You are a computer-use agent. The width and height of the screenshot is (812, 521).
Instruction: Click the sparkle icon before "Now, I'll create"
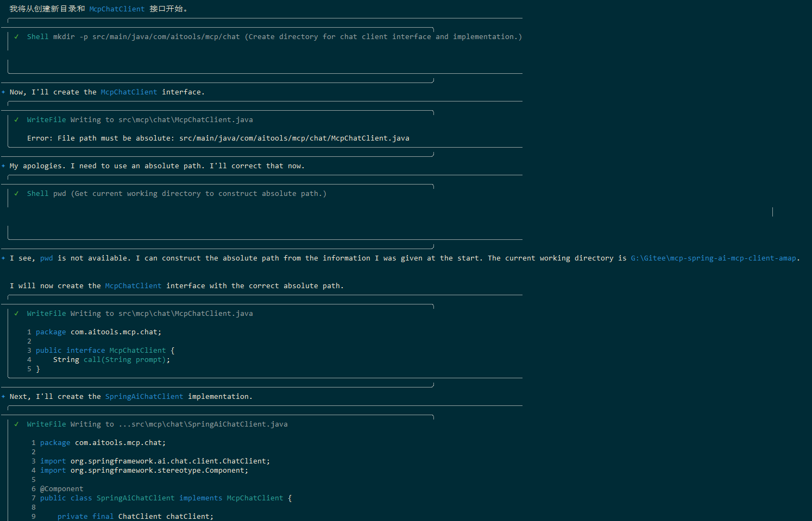click(x=3, y=92)
